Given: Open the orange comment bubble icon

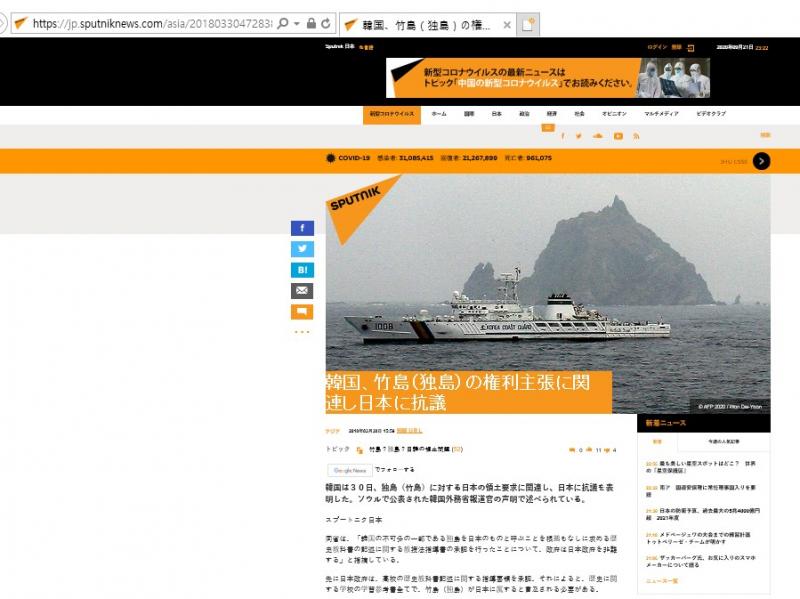Looking at the screenshot, I should click(302, 312).
